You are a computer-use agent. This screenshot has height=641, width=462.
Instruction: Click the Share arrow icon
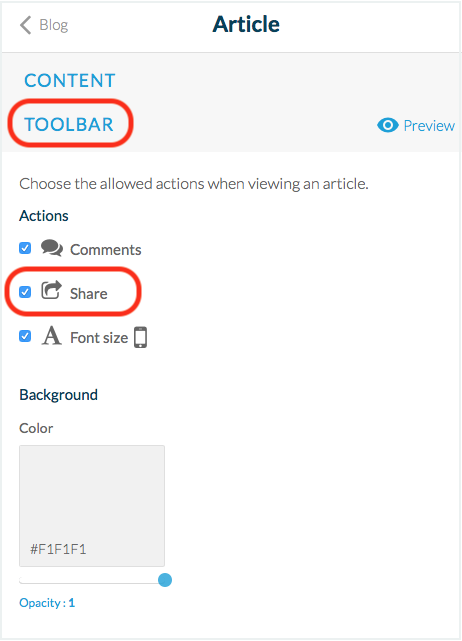[x=52, y=290]
